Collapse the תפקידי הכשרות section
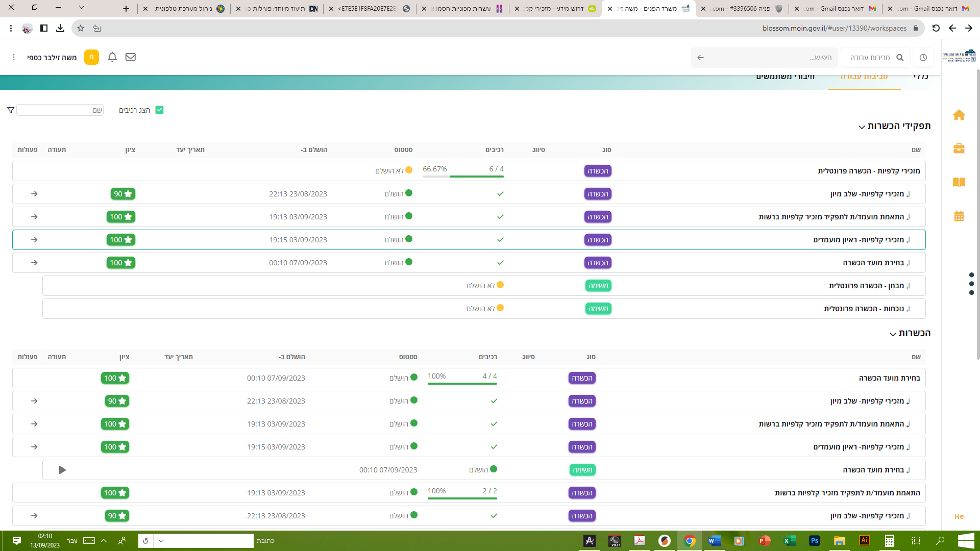The image size is (980, 551). point(862,127)
